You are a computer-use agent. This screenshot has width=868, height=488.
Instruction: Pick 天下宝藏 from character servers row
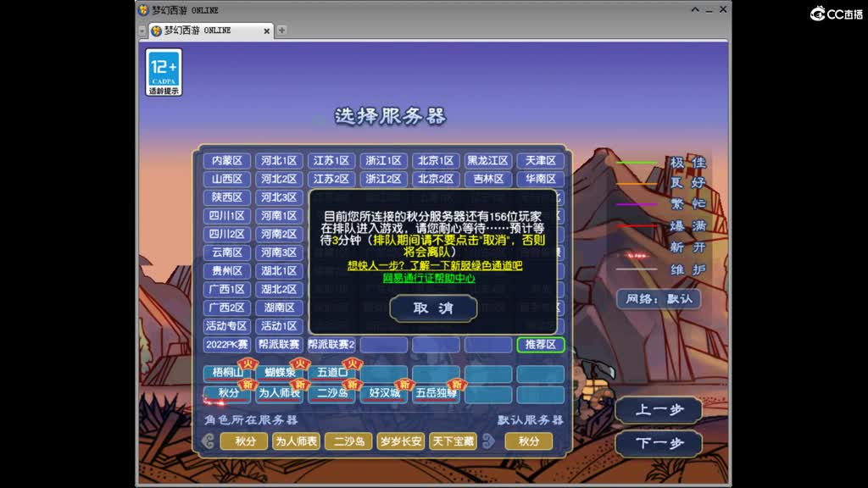pyautogui.click(x=453, y=441)
